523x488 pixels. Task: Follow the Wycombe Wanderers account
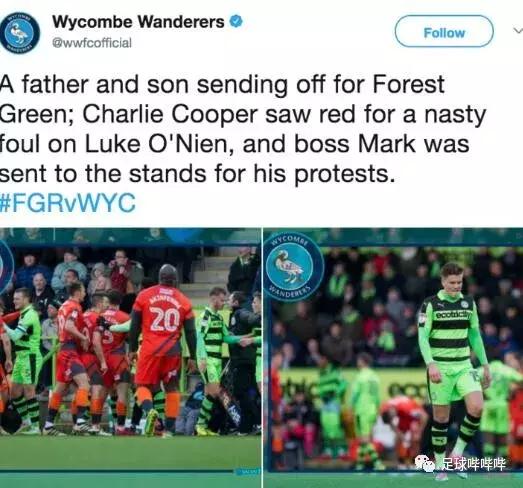pyautogui.click(x=444, y=31)
